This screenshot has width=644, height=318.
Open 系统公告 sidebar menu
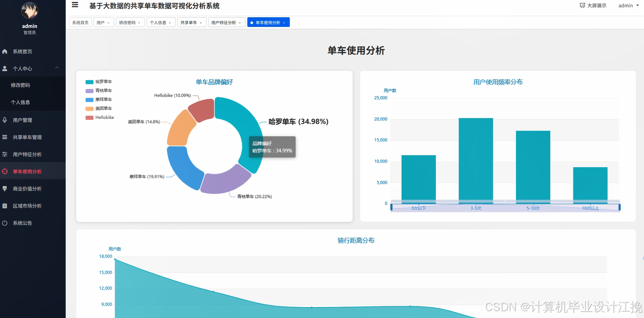(33, 223)
